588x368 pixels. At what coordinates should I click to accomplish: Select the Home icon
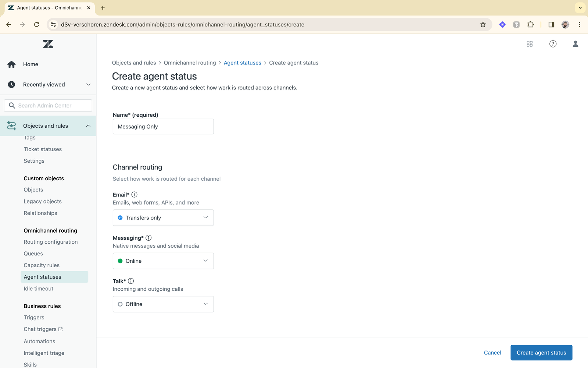[11, 64]
